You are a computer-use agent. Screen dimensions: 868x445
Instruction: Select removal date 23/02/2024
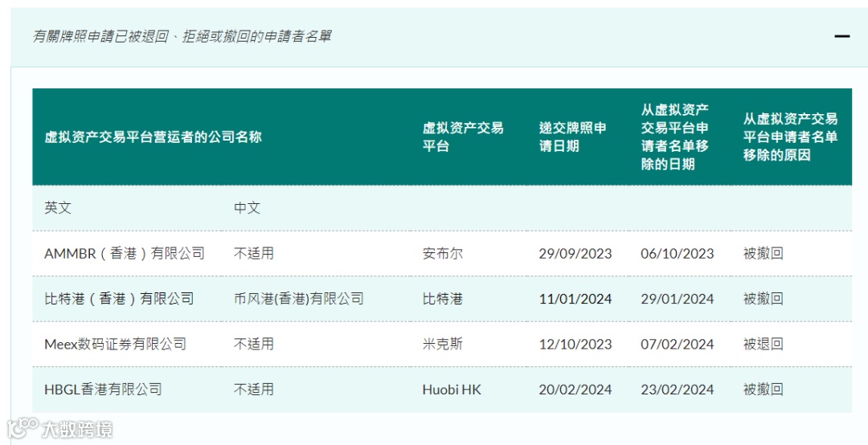(x=677, y=390)
